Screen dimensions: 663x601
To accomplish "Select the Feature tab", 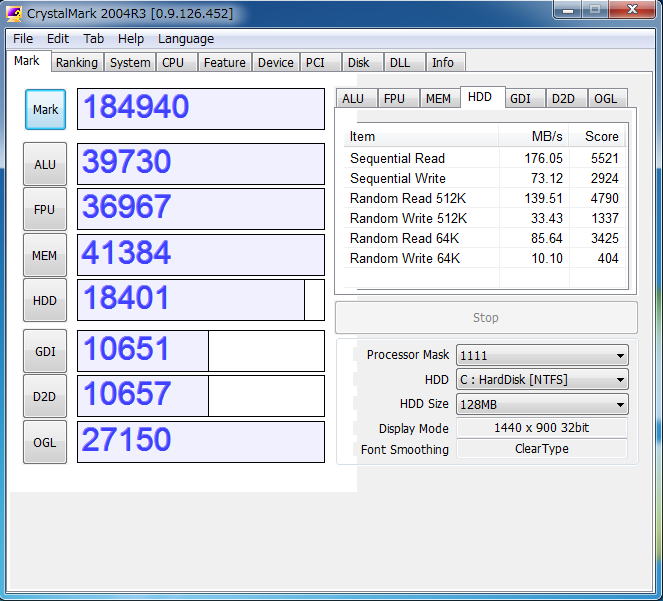I will coord(224,62).
